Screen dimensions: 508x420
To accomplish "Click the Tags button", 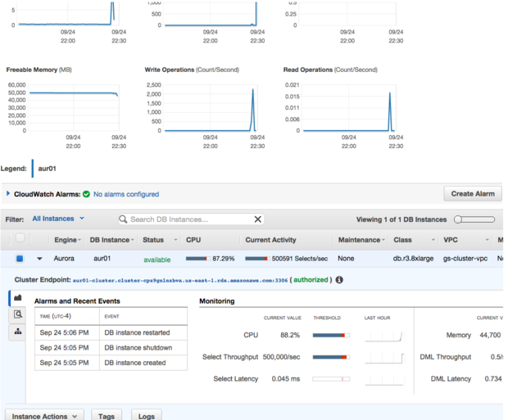I will [x=107, y=415].
